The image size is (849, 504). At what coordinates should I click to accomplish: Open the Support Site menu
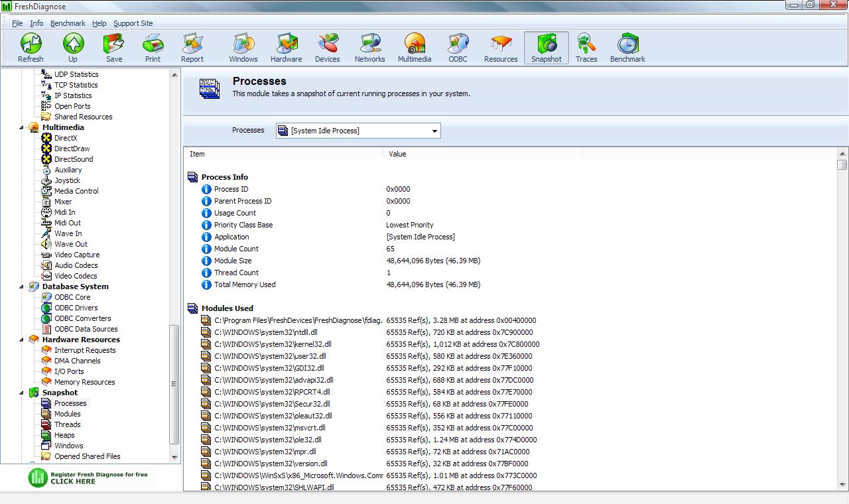point(133,23)
